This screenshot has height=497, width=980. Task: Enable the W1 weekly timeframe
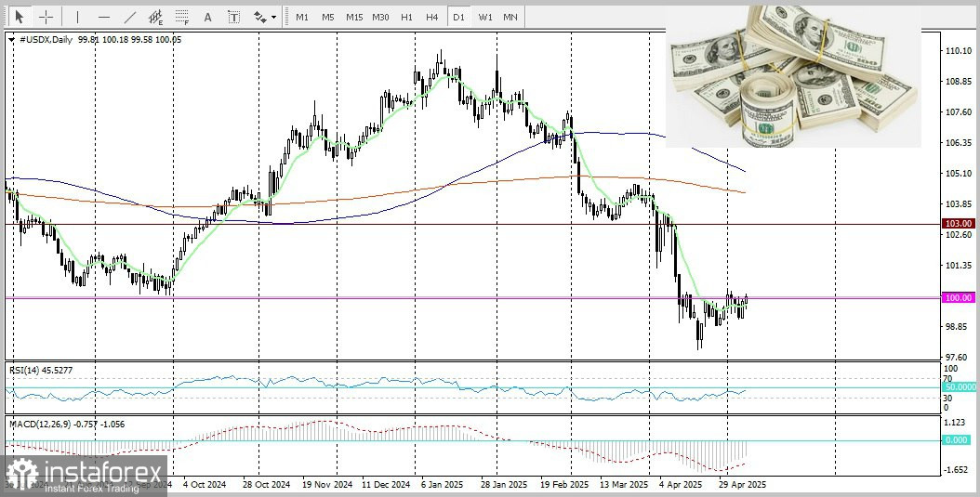[x=484, y=17]
